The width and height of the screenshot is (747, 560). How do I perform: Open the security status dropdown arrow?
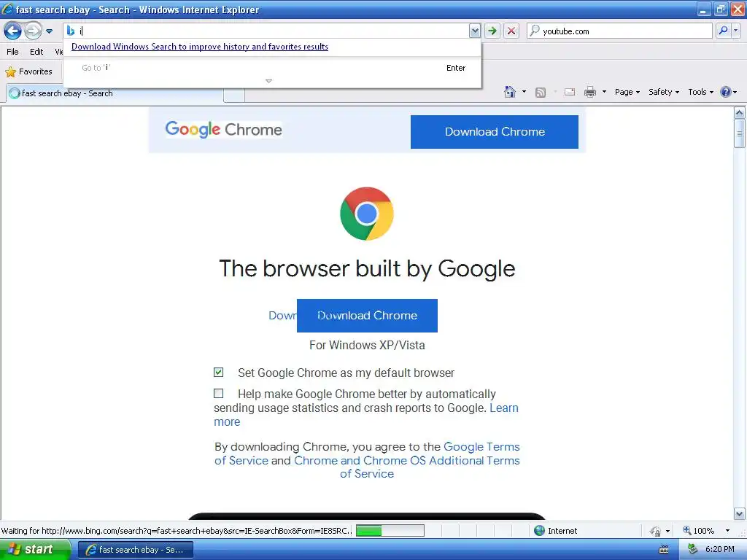click(x=668, y=531)
